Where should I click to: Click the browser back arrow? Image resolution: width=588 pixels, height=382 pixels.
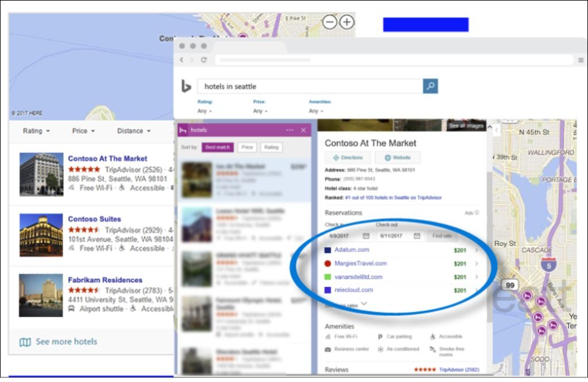pos(182,60)
